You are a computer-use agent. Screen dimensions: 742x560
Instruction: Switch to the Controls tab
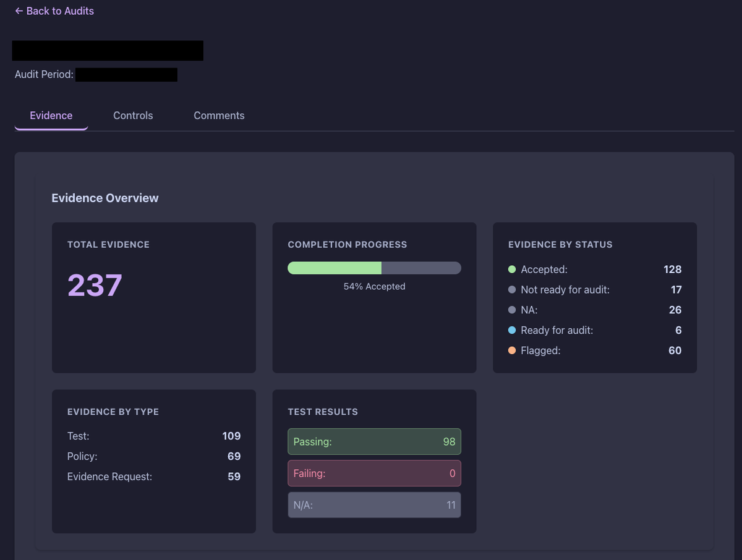(x=132, y=115)
